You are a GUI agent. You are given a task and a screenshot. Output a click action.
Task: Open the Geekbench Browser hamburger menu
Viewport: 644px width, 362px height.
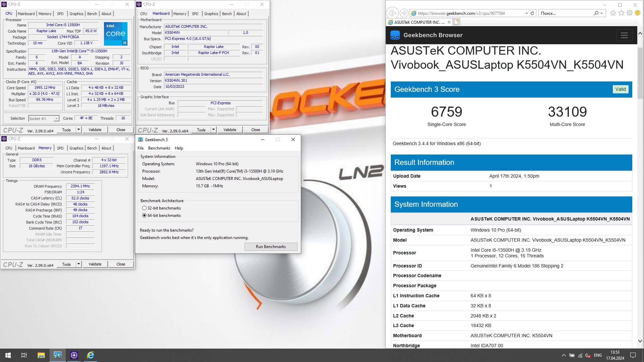624,35
